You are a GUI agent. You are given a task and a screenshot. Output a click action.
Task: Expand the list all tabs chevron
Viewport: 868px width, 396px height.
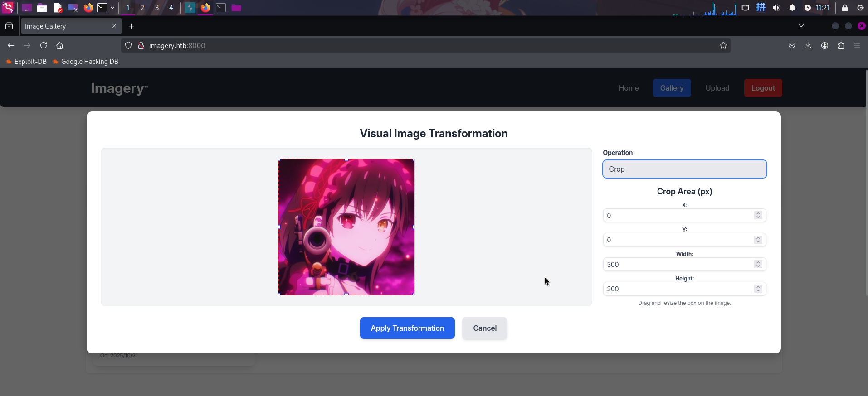pyautogui.click(x=801, y=26)
